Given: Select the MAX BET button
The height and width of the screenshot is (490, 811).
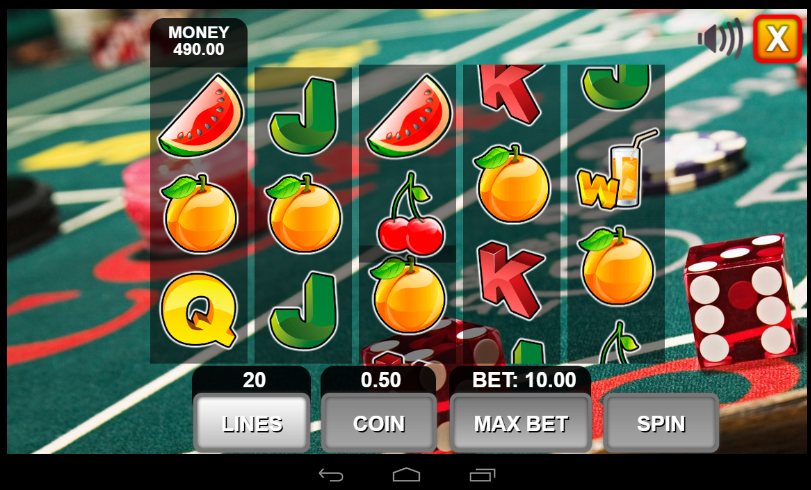Looking at the screenshot, I should [x=521, y=423].
